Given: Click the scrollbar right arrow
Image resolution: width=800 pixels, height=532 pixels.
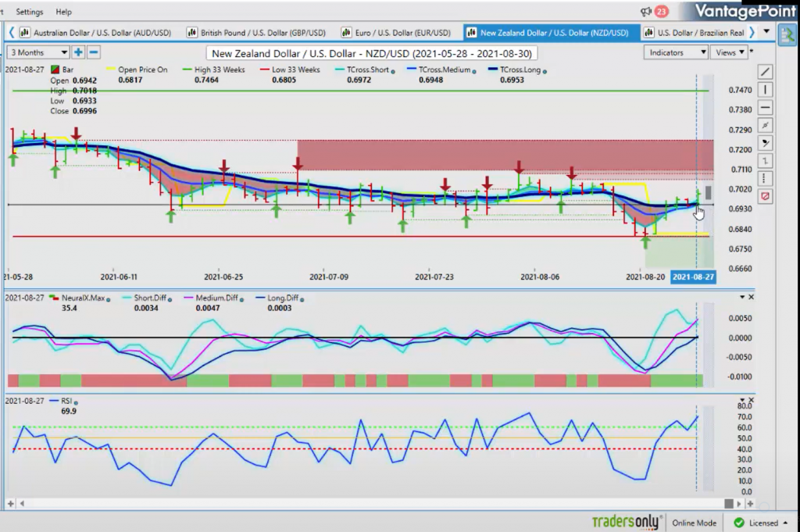Looking at the screenshot, I should (x=739, y=503).
